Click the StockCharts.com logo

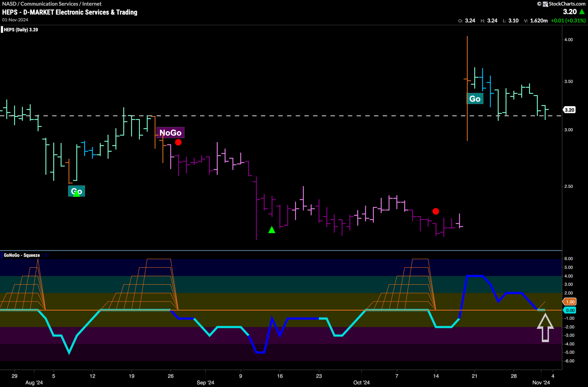coord(561,4)
